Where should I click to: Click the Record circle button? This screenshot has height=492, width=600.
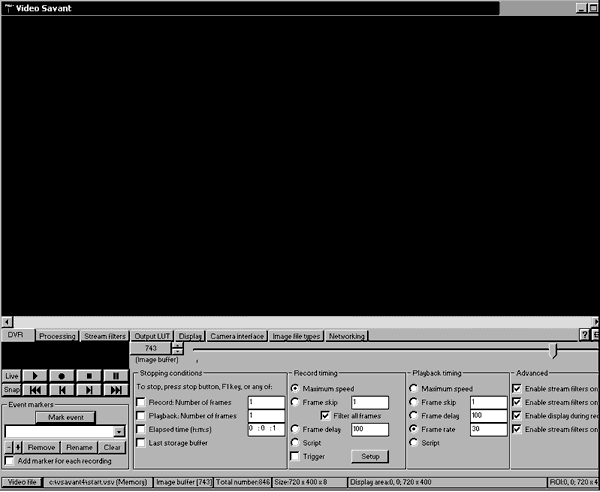(62, 375)
